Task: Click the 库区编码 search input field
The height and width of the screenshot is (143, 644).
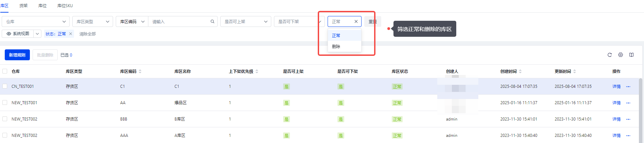Action: (x=180, y=21)
